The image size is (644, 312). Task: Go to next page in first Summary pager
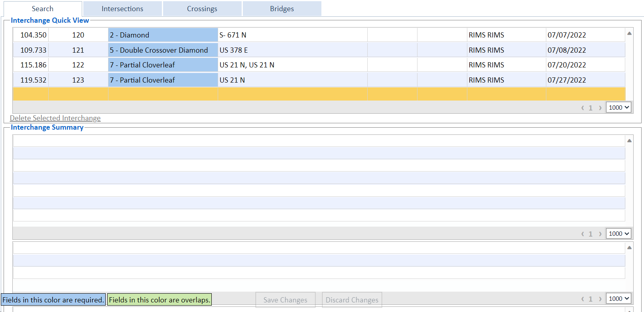coord(600,234)
